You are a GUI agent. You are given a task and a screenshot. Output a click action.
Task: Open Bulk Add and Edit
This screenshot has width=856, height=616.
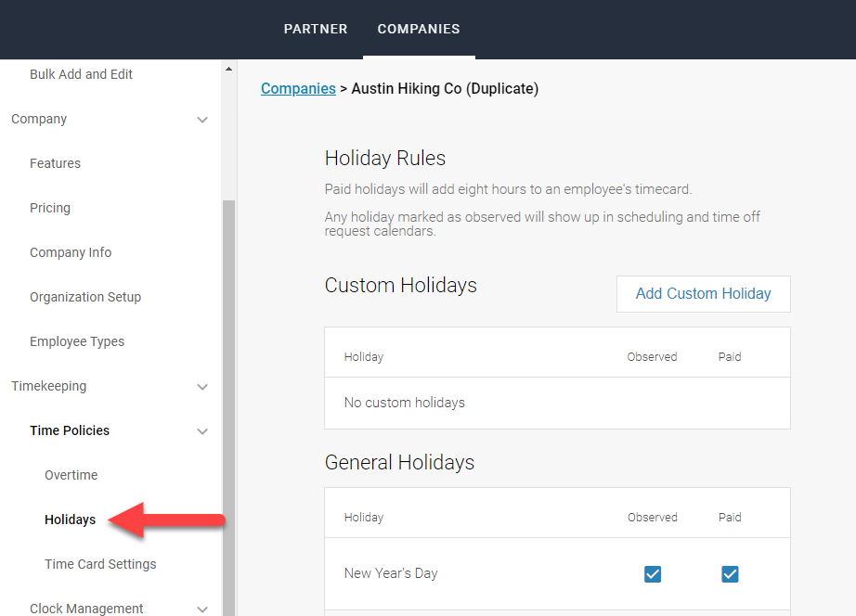coord(81,74)
